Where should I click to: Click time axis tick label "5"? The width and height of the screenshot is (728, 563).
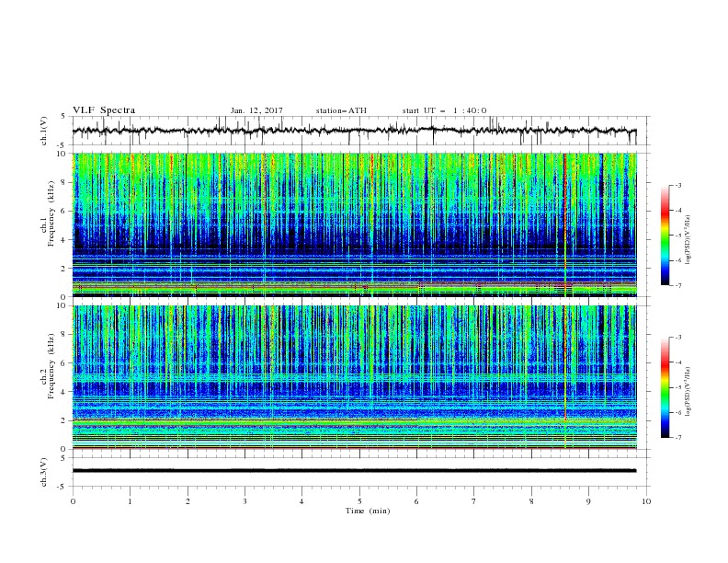(x=359, y=501)
